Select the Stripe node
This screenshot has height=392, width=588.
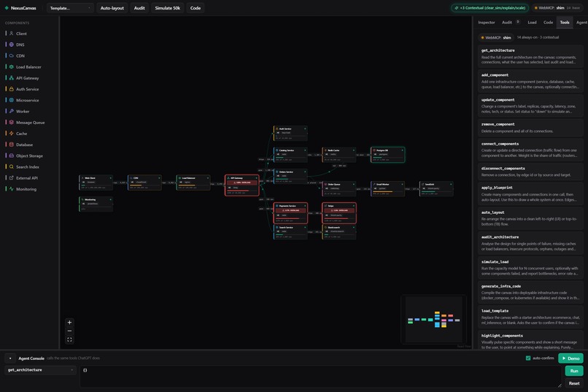[339, 213]
